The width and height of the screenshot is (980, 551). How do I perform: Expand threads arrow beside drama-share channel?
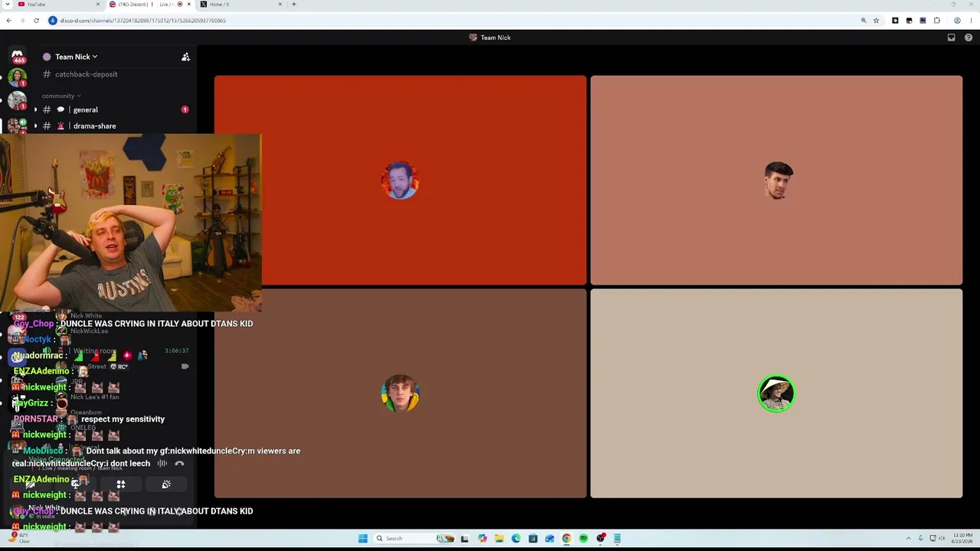click(35, 126)
